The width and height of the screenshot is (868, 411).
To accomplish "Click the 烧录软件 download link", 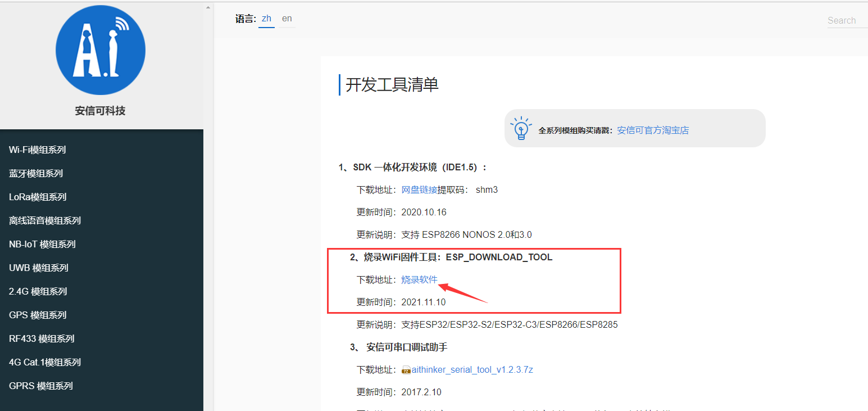I will 419,280.
